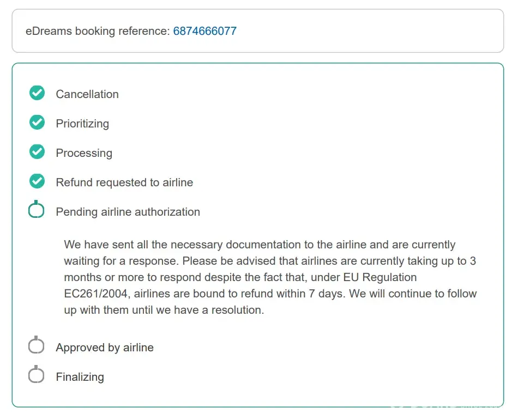
Task: Select the Prioritizing step label
Action: tap(82, 124)
